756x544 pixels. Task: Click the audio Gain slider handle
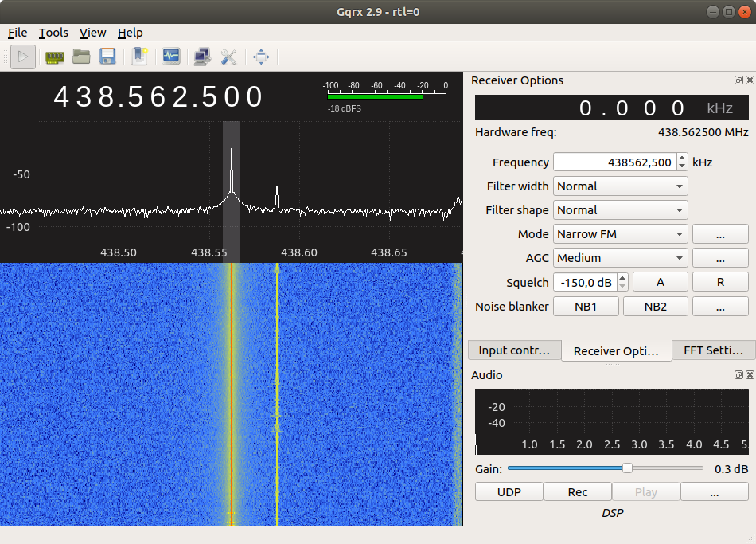627,468
